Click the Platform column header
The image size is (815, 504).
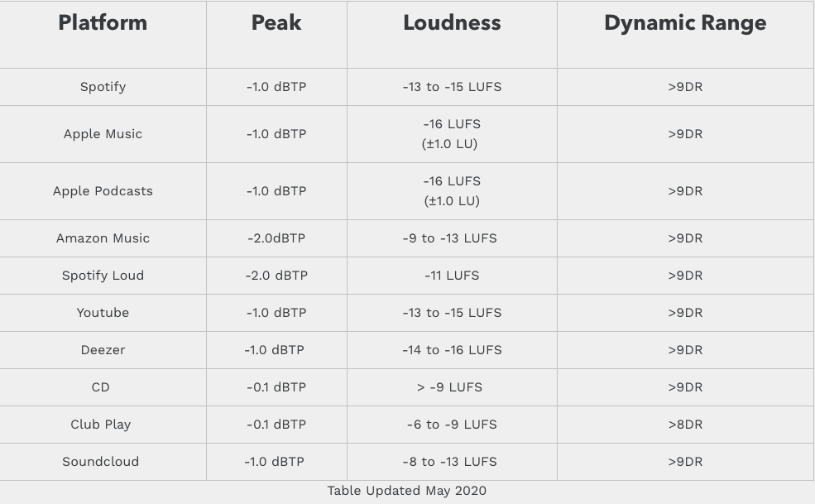(103, 23)
